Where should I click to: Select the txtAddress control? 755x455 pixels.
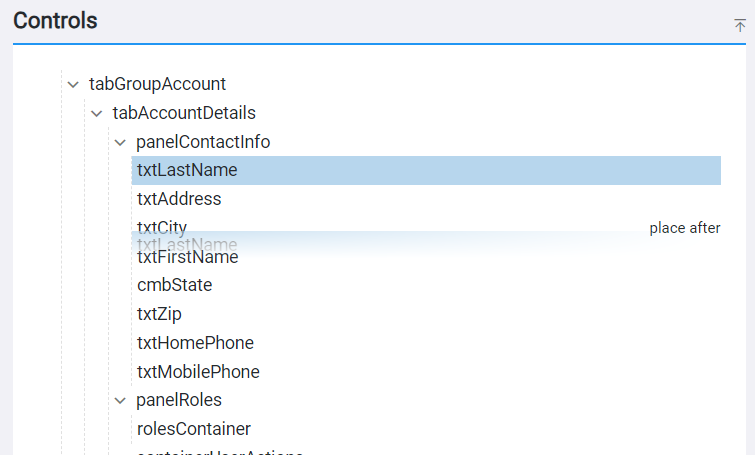tap(179, 199)
